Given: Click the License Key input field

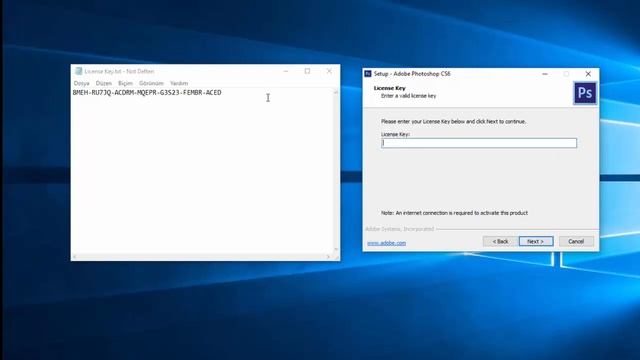Looking at the screenshot, I should point(479,143).
